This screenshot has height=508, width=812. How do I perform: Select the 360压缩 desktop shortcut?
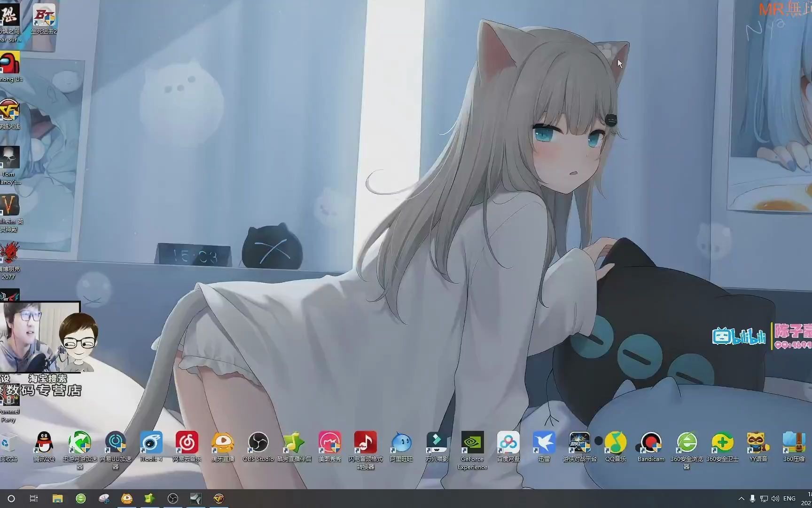pos(794,446)
